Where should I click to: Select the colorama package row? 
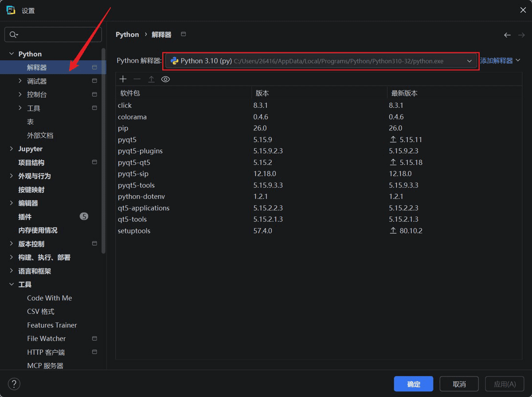319,117
